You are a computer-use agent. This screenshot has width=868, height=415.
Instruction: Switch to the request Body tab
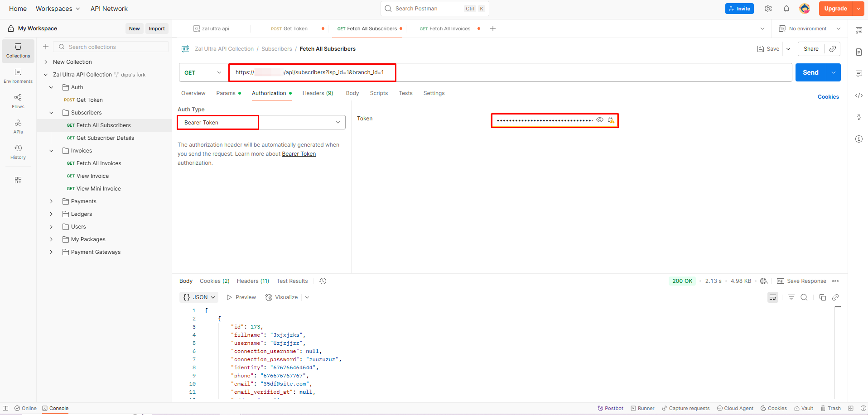[352, 93]
